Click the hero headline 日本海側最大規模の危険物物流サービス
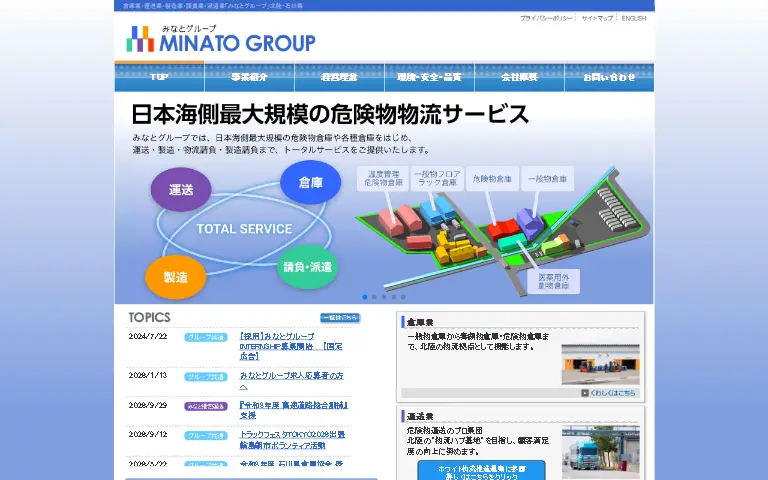This screenshot has width=768, height=480. (x=330, y=114)
